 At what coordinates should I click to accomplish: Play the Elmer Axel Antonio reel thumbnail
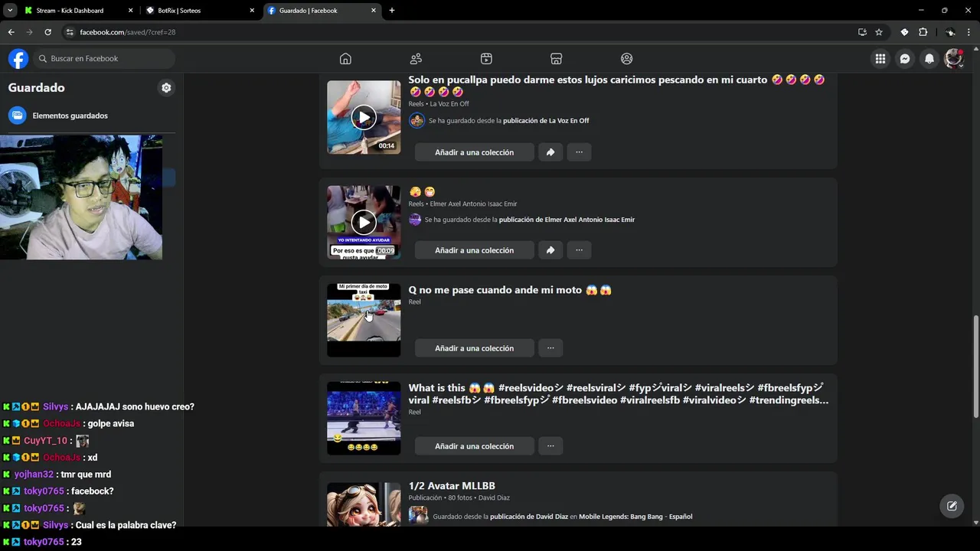coord(364,222)
